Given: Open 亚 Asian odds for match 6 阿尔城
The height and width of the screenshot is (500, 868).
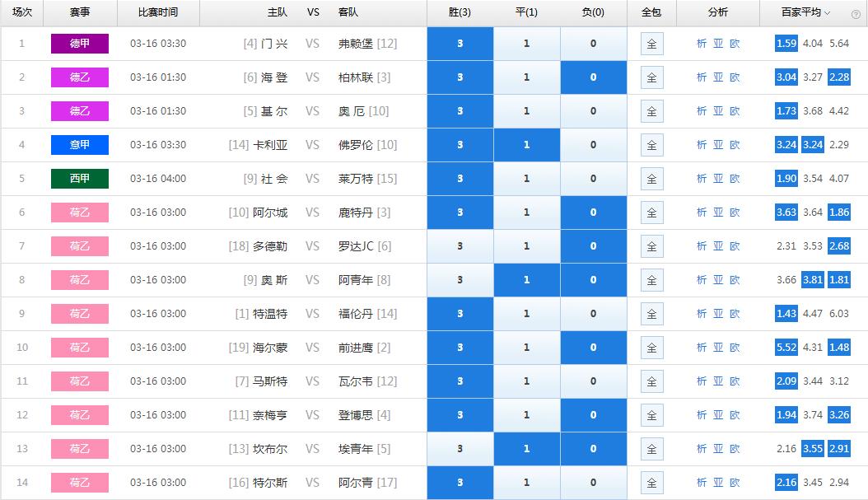Looking at the screenshot, I should 718,213.
